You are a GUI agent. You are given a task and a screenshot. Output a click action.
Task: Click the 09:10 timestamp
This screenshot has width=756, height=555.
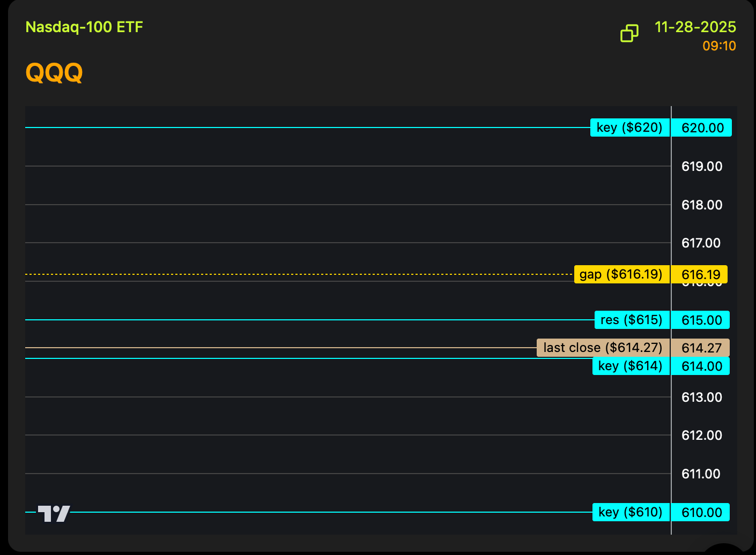tap(719, 46)
